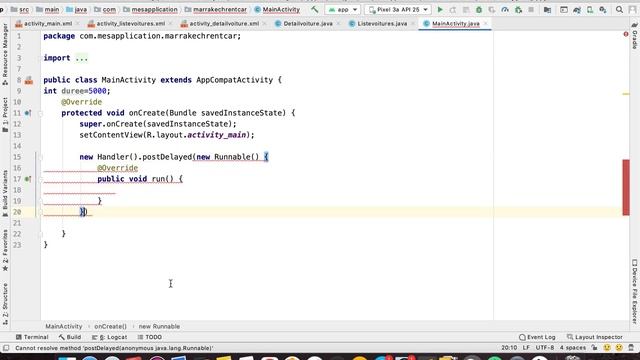Open the SDK Manager icon
This screenshot has height=360, width=640.
603,9
